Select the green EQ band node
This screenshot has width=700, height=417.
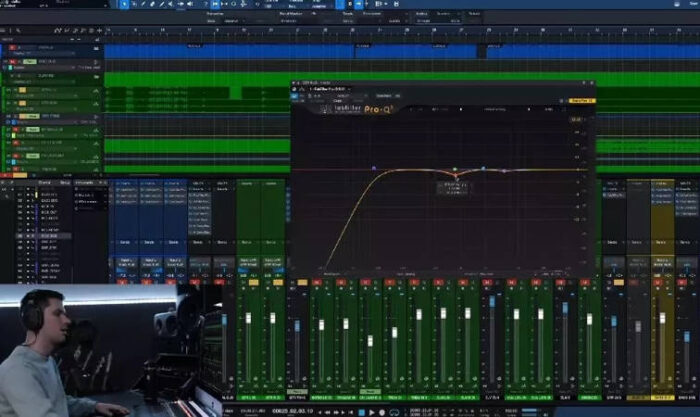pyautogui.click(x=454, y=169)
